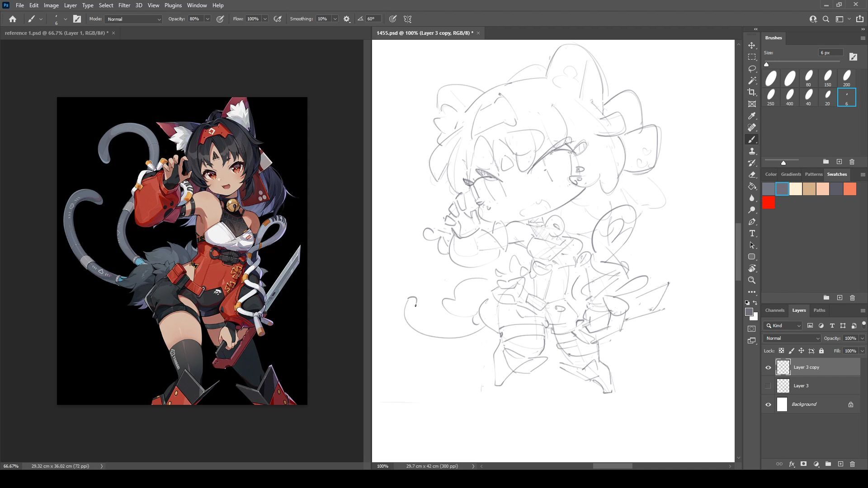Click the foreground color square
Viewport: 868px width, 488px height.
tap(749, 312)
